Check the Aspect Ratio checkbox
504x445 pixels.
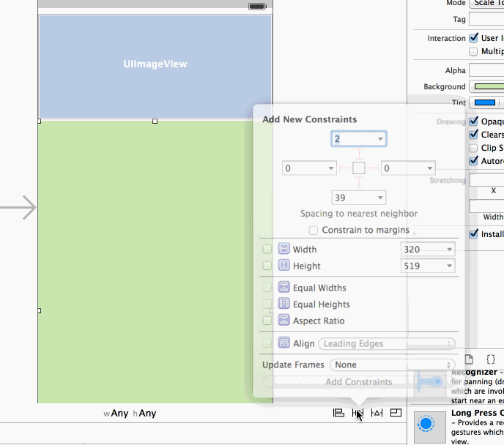pyautogui.click(x=267, y=321)
